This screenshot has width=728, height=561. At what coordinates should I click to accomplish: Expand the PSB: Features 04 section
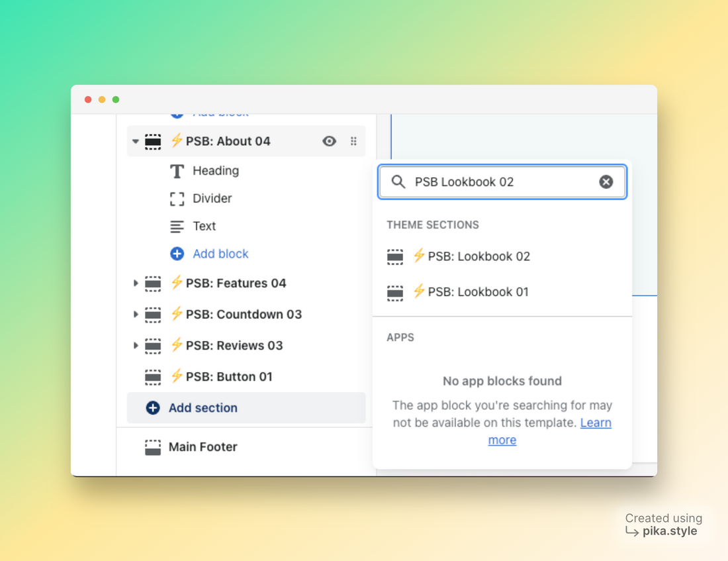pyautogui.click(x=135, y=283)
